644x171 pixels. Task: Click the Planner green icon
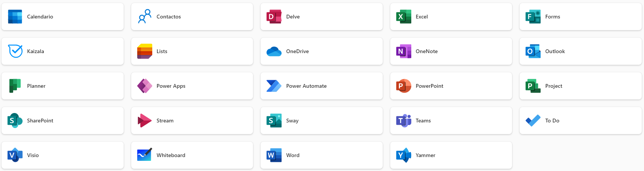pyautogui.click(x=15, y=86)
